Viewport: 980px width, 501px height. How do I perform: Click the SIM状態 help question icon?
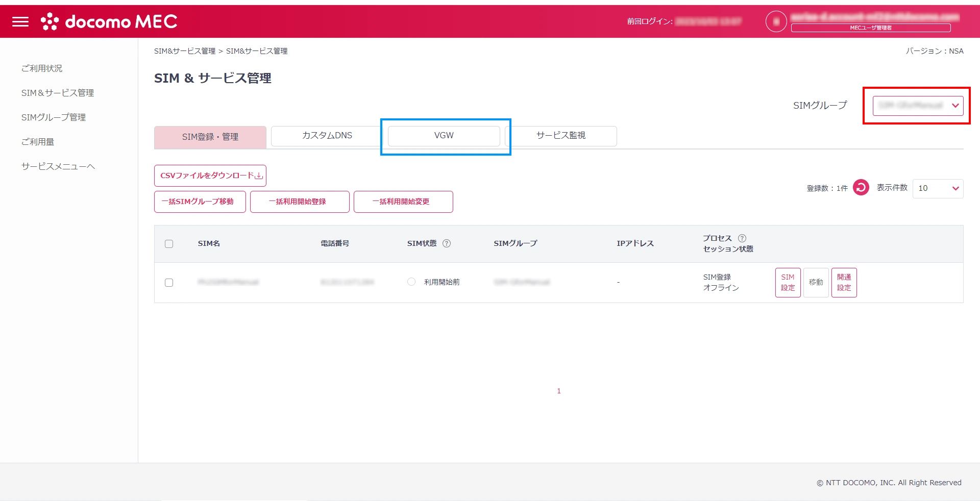(x=447, y=243)
